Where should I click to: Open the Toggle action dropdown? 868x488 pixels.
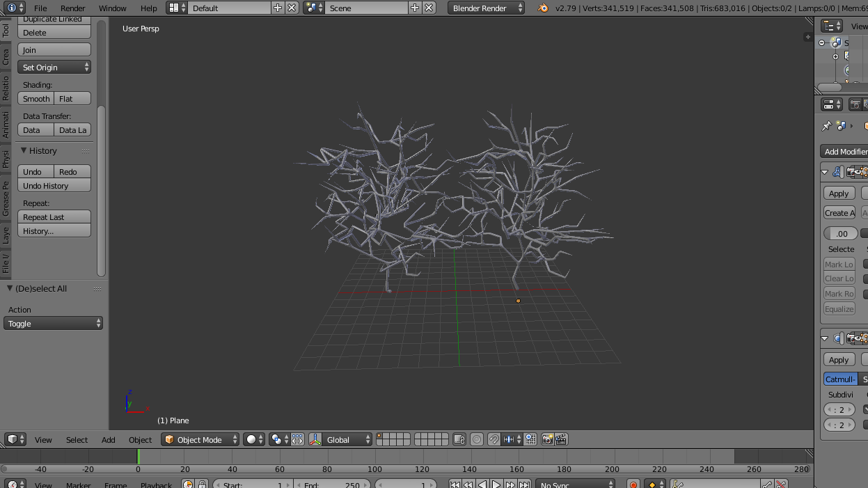point(53,324)
